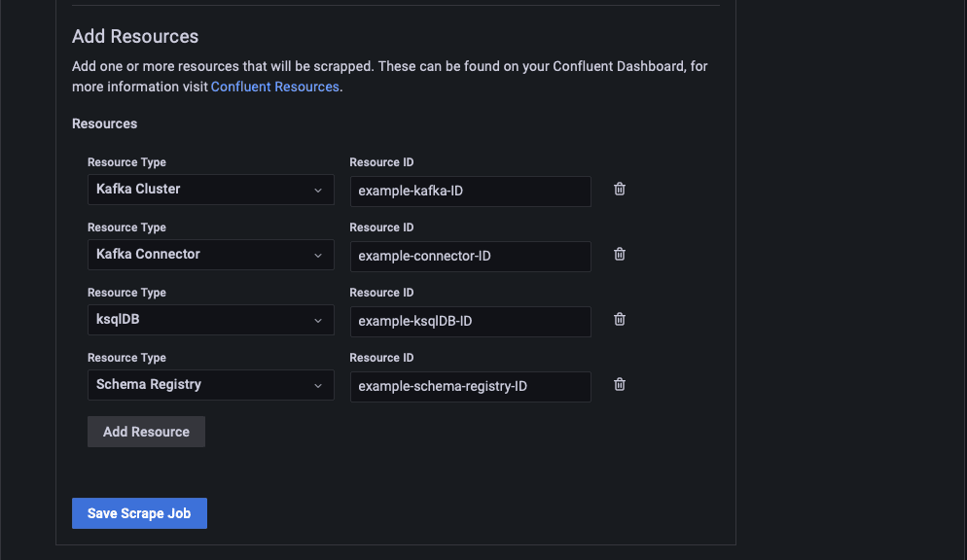Click the chevron arrow next to Schema Registry
967x560 pixels.
(318, 386)
